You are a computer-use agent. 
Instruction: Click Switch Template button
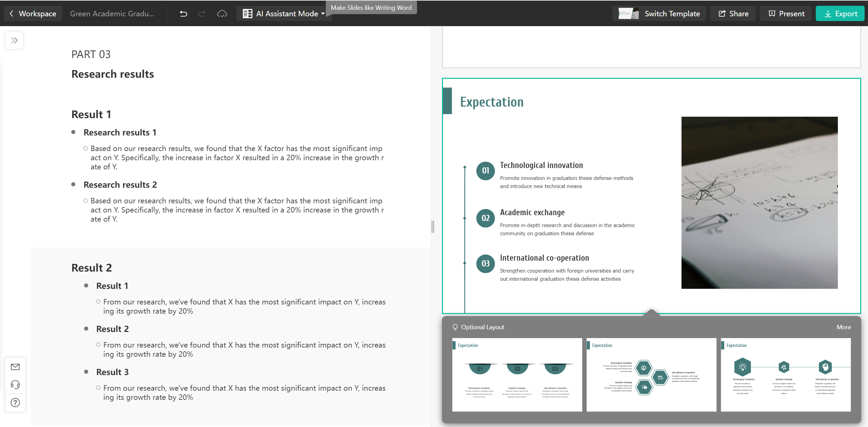[659, 14]
